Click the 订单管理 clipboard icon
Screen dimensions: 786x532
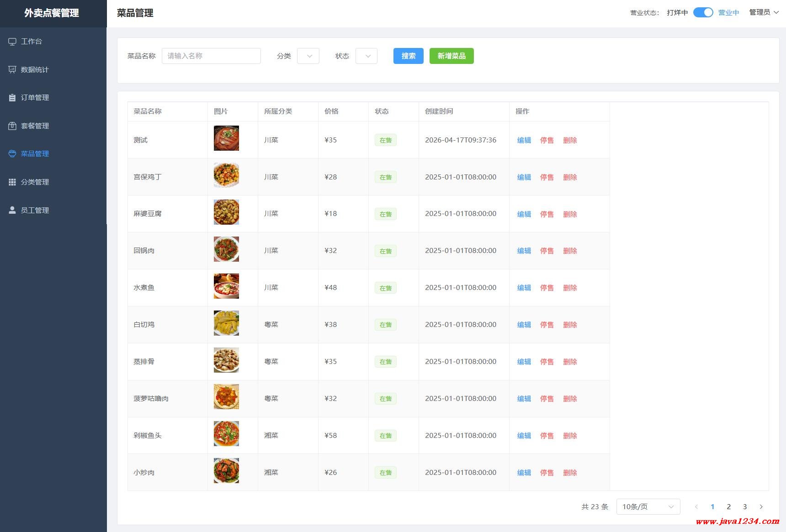pos(12,98)
